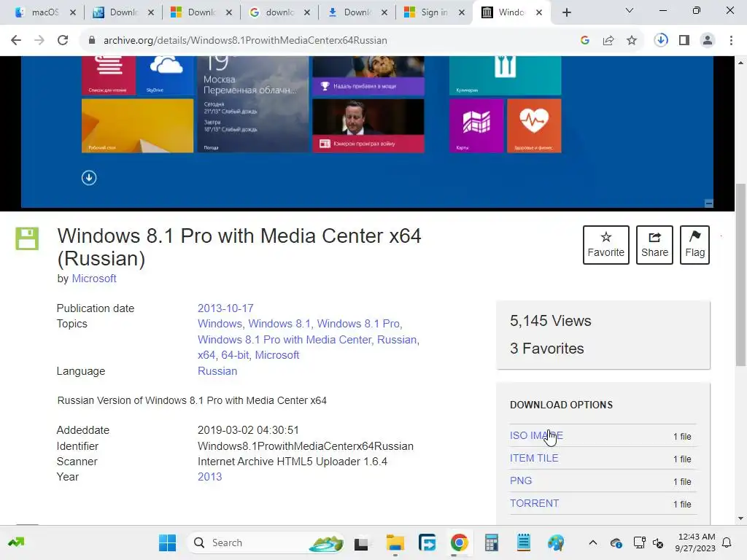Flag this archive item
The width and height of the screenshot is (747, 560).
click(x=694, y=245)
